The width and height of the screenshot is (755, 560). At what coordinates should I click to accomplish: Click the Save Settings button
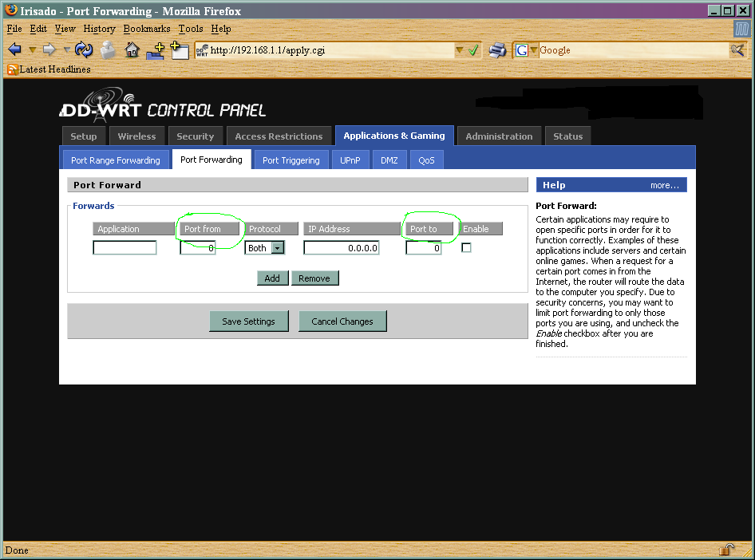(x=248, y=321)
